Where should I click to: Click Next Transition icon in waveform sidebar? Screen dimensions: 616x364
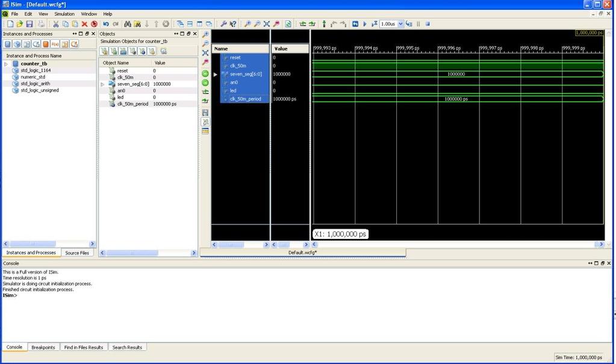(x=205, y=101)
